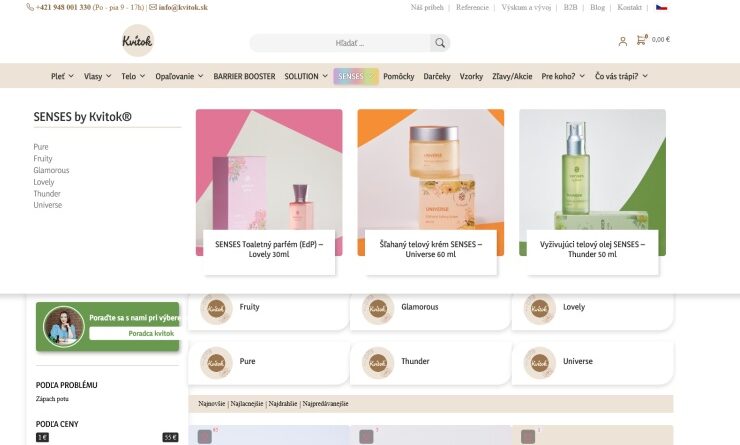This screenshot has height=445, width=740.
Task: Click the 0,00 € cart total
Action: click(x=661, y=40)
